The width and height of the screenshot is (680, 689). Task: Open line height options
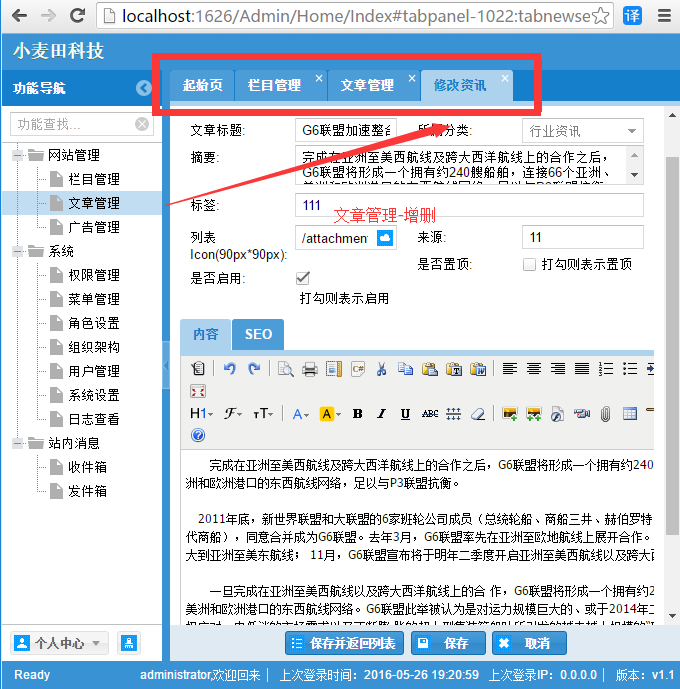pyautogui.click(x=454, y=413)
